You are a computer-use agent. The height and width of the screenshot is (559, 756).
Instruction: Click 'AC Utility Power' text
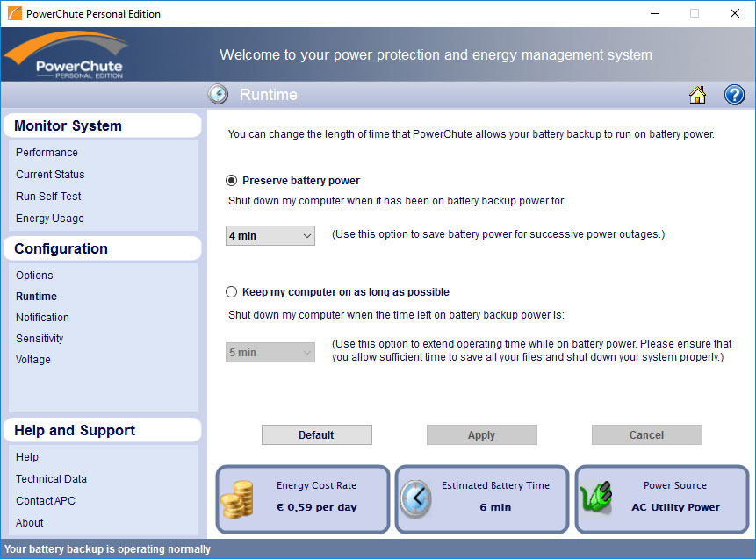[x=675, y=507]
